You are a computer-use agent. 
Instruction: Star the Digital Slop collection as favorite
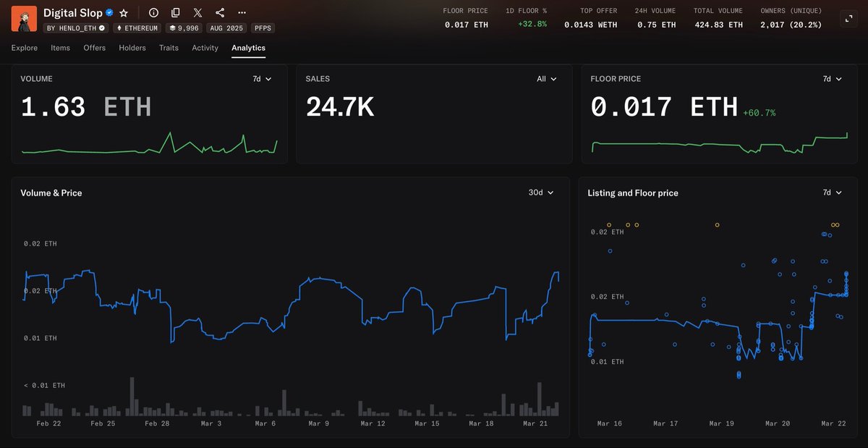pos(124,13)
